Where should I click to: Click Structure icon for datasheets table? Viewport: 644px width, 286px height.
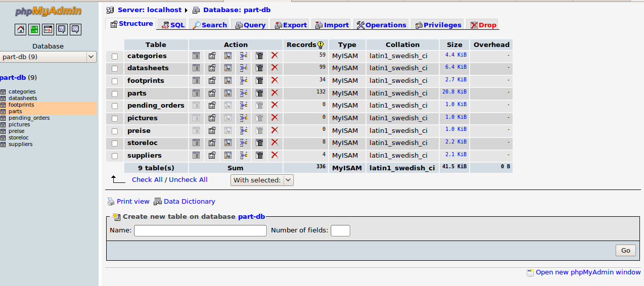coord(212,68)
